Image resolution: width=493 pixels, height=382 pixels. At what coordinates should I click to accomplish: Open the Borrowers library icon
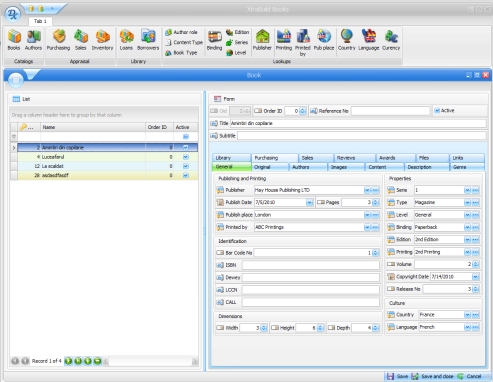[x=148, y=40]
